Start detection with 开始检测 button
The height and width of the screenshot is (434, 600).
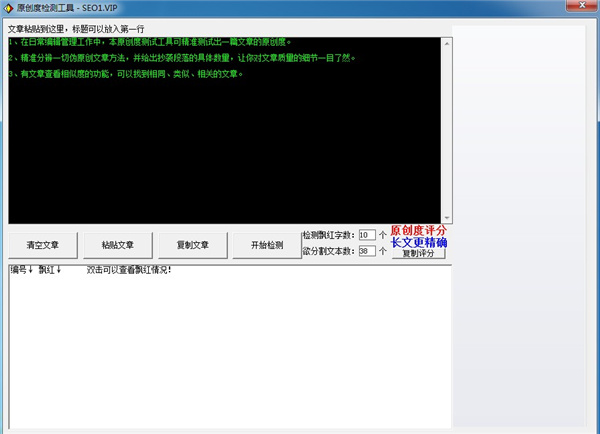click(260, 245)
